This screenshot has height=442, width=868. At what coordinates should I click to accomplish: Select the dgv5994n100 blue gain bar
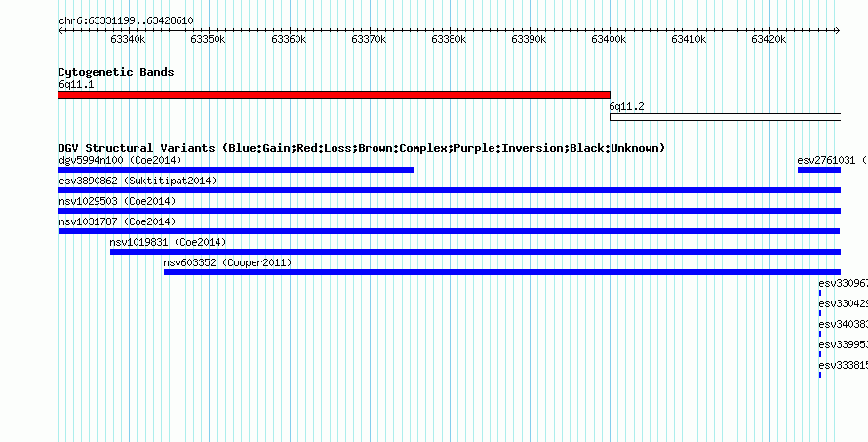[x=236, y=170]
